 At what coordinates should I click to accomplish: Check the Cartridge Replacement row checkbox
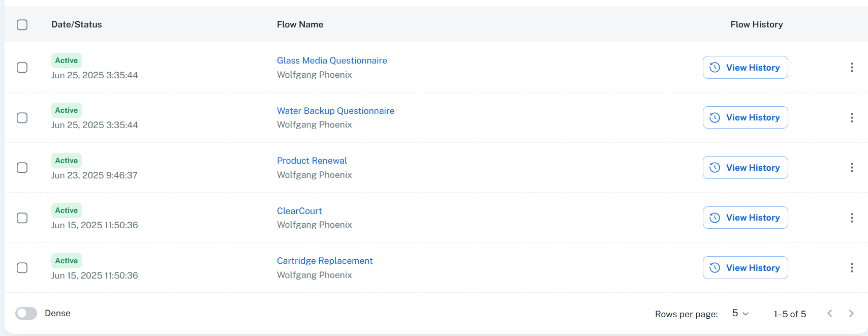pyautogui.click(x=22, y=268)
